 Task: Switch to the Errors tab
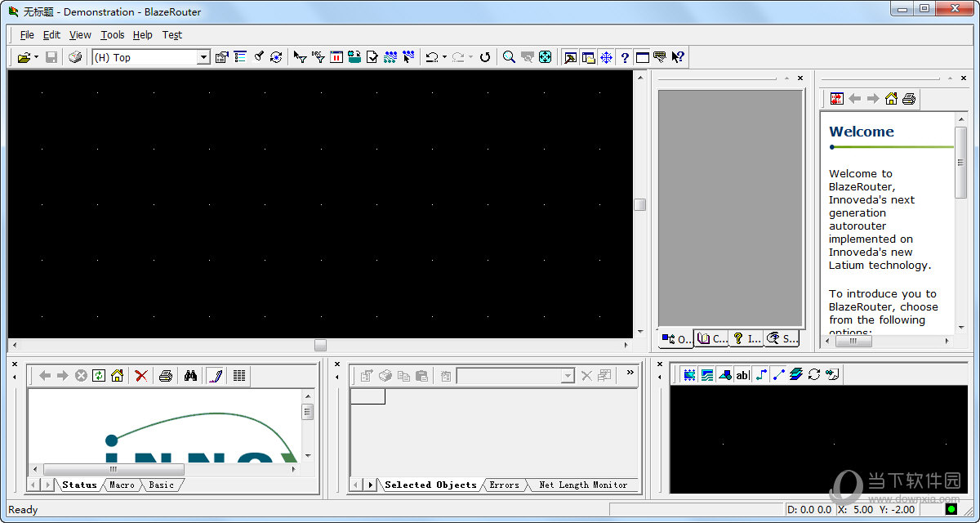504,485
